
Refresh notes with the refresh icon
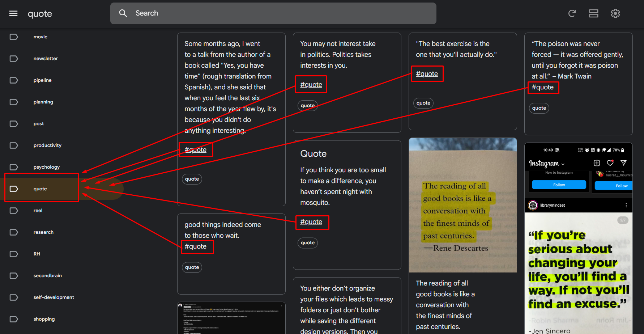pos(572,13)
